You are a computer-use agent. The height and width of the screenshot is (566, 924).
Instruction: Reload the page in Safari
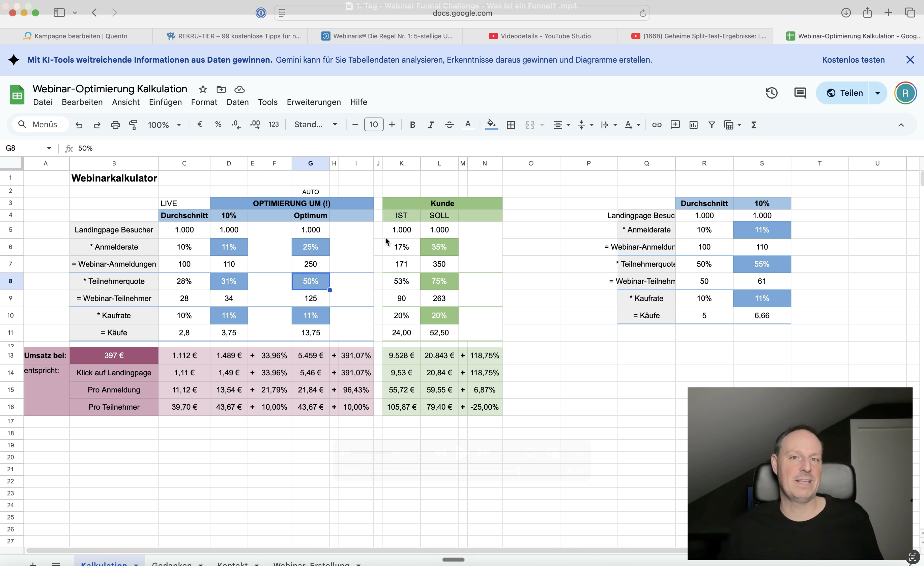click(642, 13)
